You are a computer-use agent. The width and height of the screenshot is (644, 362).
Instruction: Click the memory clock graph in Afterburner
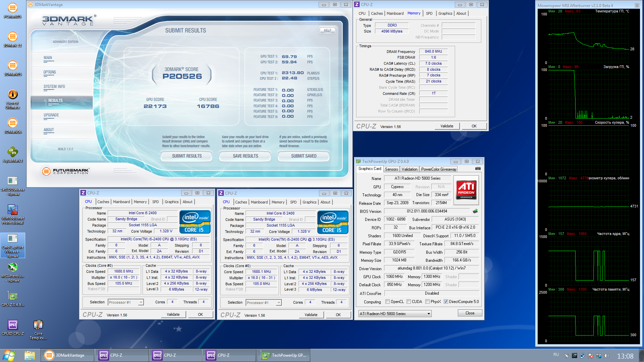pos(588,316)
